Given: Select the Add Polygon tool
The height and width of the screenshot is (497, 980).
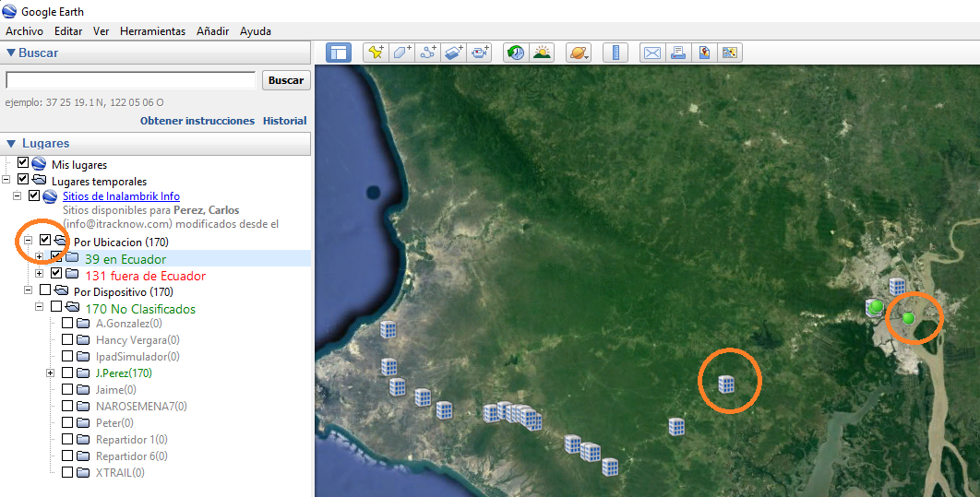Looking at the screenshot, I should pyautogui.click(x=402, y=53).
